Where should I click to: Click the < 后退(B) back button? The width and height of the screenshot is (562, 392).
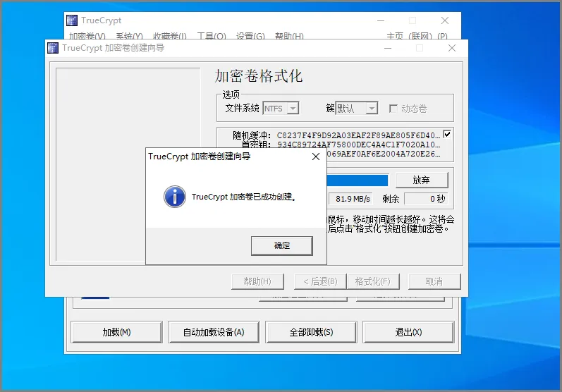tap(320, 281)
